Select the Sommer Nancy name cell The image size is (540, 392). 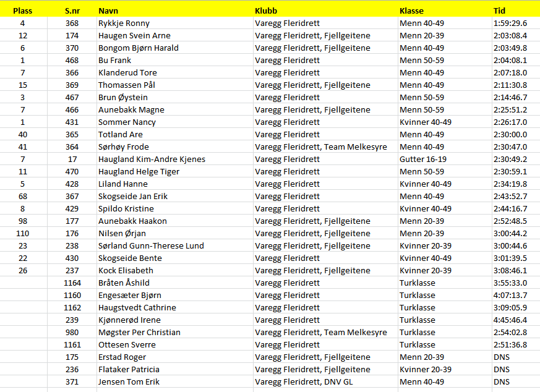pyautogui.click(x=127, y=122)
